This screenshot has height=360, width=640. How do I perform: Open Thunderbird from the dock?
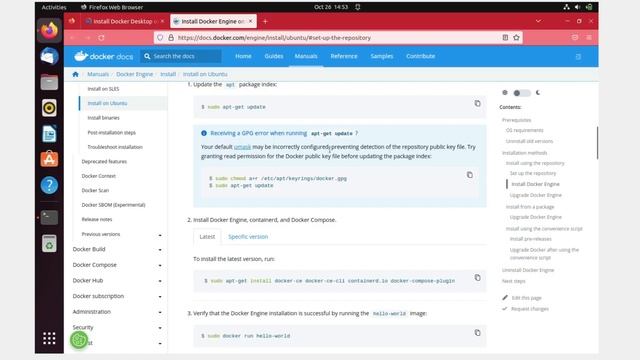(49, 56)
